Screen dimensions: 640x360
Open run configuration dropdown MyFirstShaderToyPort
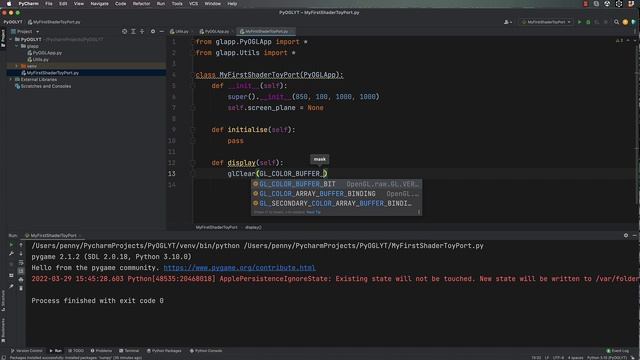(546, 22)
